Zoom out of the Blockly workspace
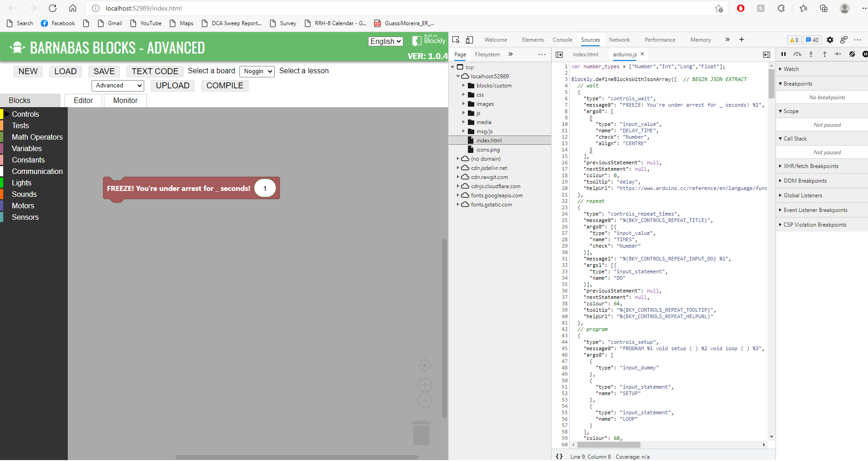The height and width of the screenshot is (461, 868). (x=425, y=401)
